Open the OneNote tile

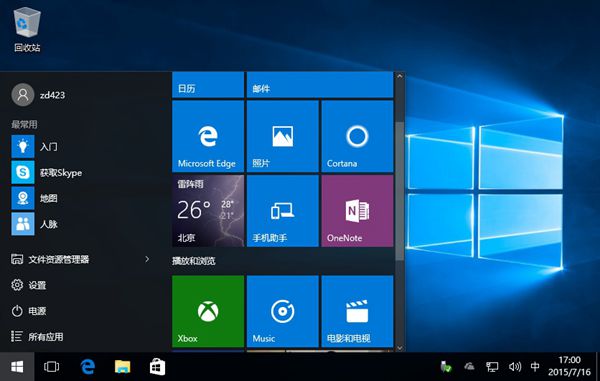point(357,211)
